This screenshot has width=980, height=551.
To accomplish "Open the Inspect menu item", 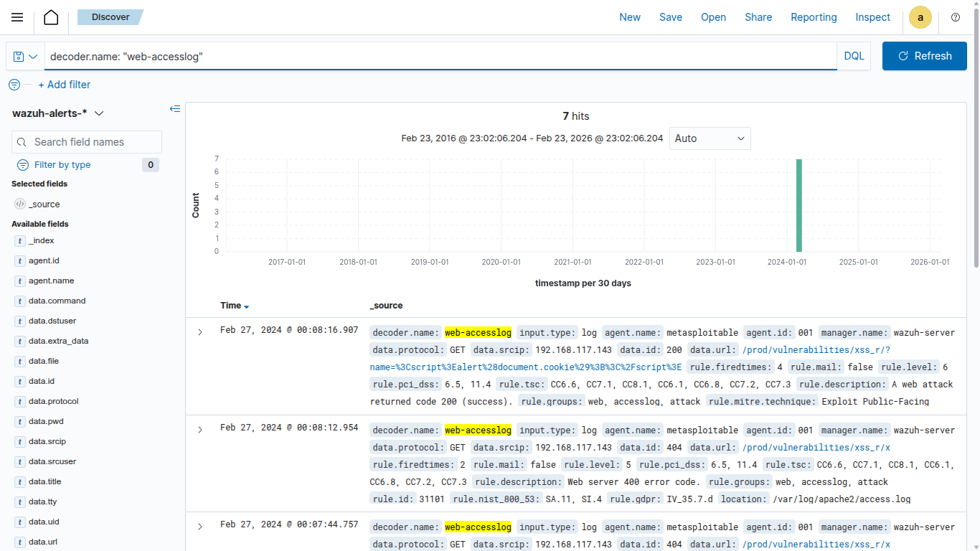I will tap(872, 17).
